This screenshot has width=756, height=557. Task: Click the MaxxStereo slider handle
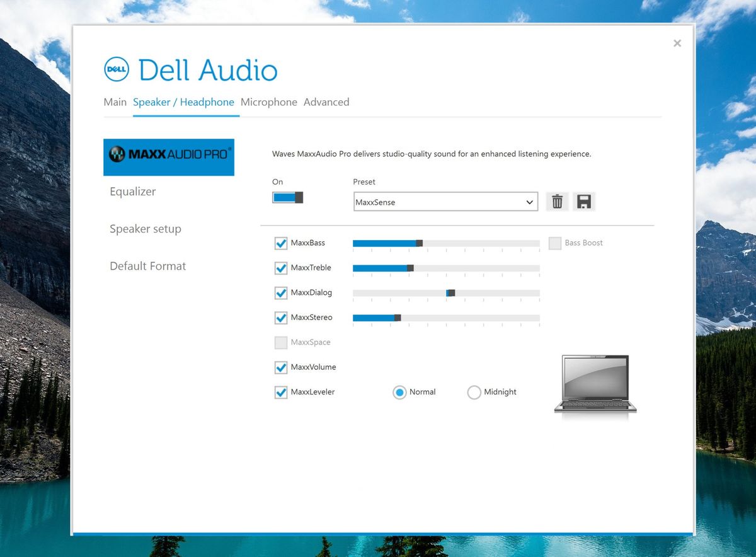(398, 318)
